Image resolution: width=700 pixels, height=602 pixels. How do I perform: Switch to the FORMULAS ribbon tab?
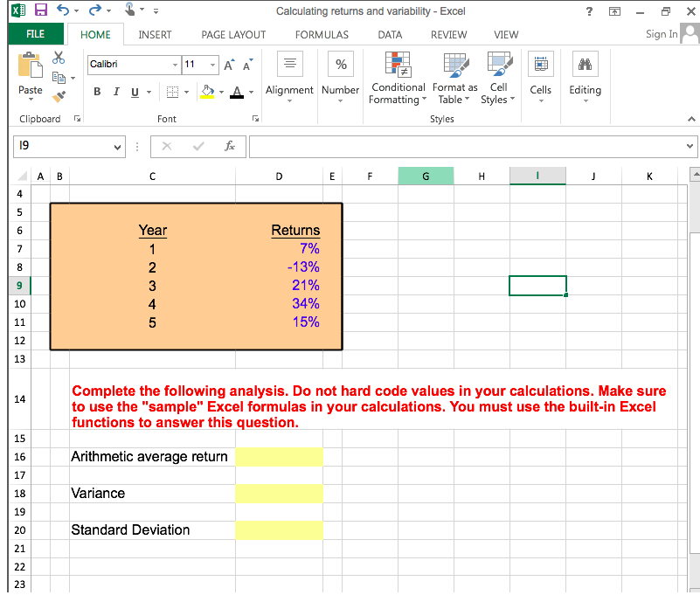point(322,35)
